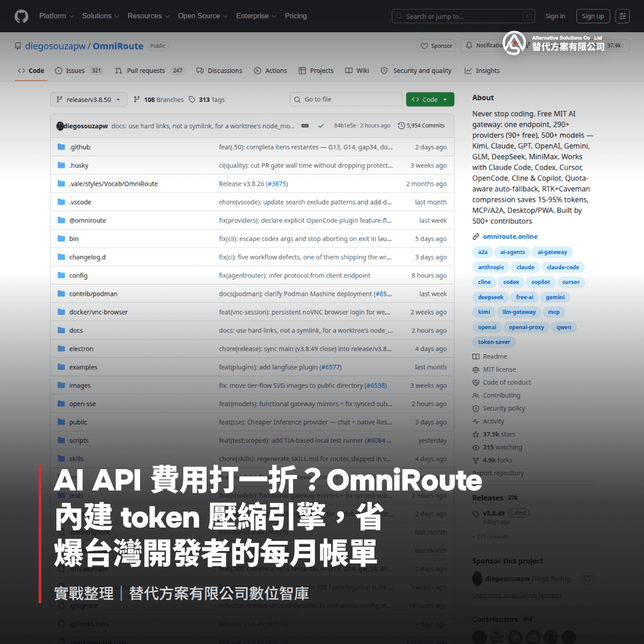Open the GitHub logo home link

pyautogui.click(x=21, y=16)
